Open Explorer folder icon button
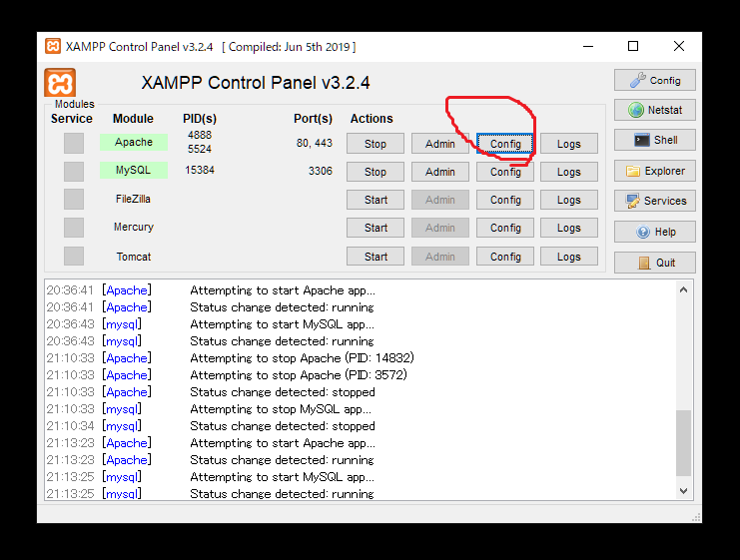Screen dimensions: 740x560 coord(654,171)
